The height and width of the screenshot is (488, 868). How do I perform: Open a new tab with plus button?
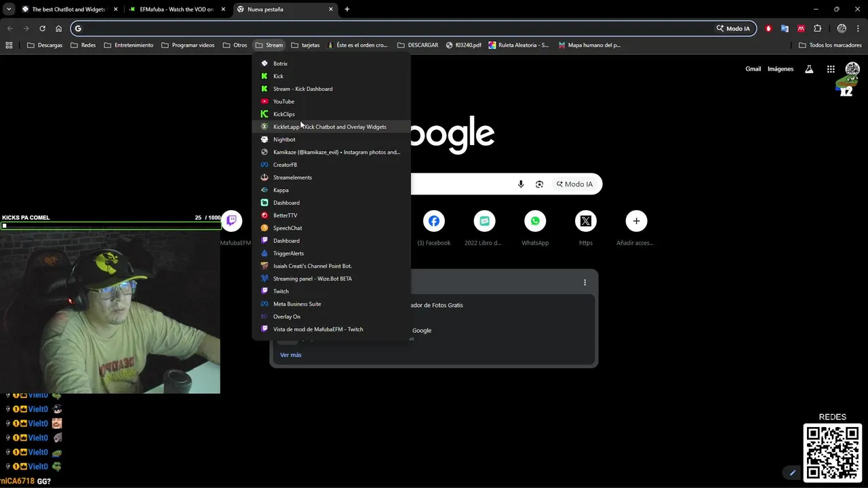click(x=347, y=9)
